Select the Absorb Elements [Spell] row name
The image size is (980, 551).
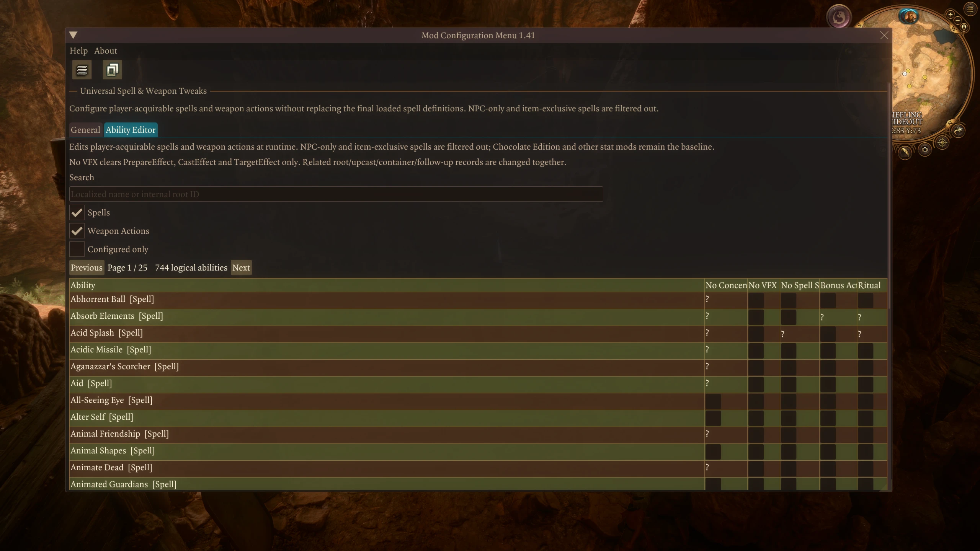[117, 316]
